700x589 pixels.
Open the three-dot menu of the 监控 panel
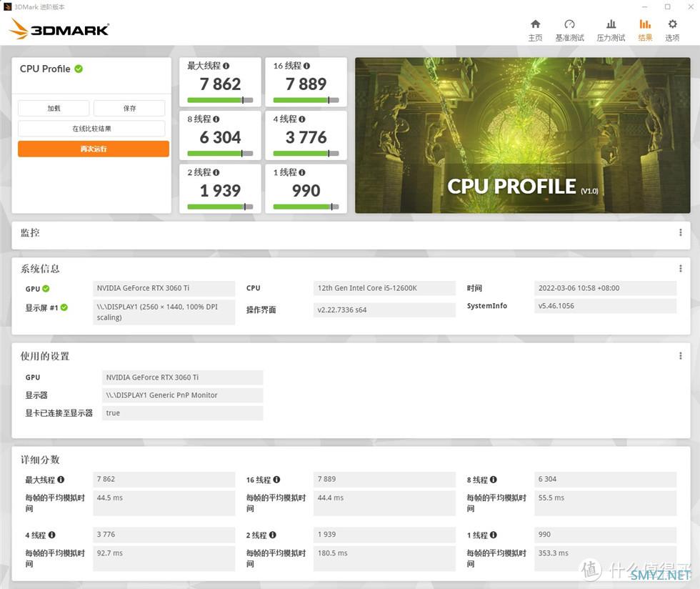[x=680, y=233]
